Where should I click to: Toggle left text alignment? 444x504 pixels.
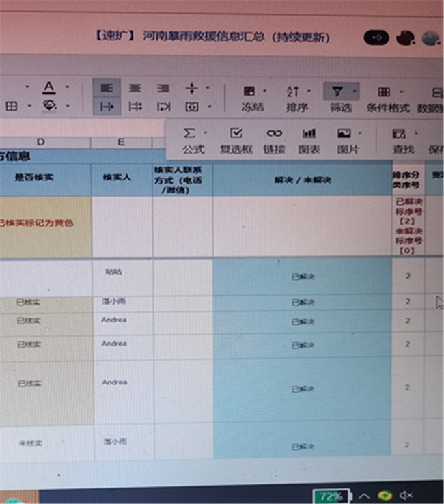point(107,88)
